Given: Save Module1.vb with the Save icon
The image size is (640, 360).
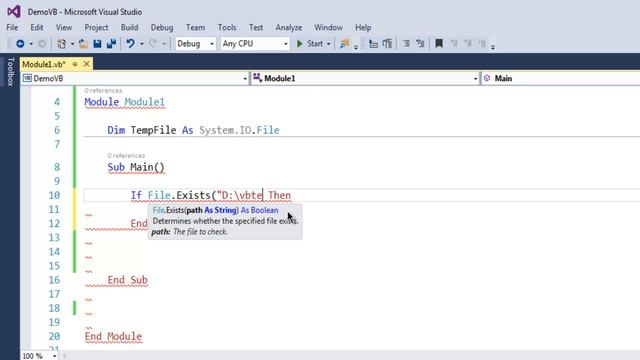Looking at the screenshot, I should 97,43.
